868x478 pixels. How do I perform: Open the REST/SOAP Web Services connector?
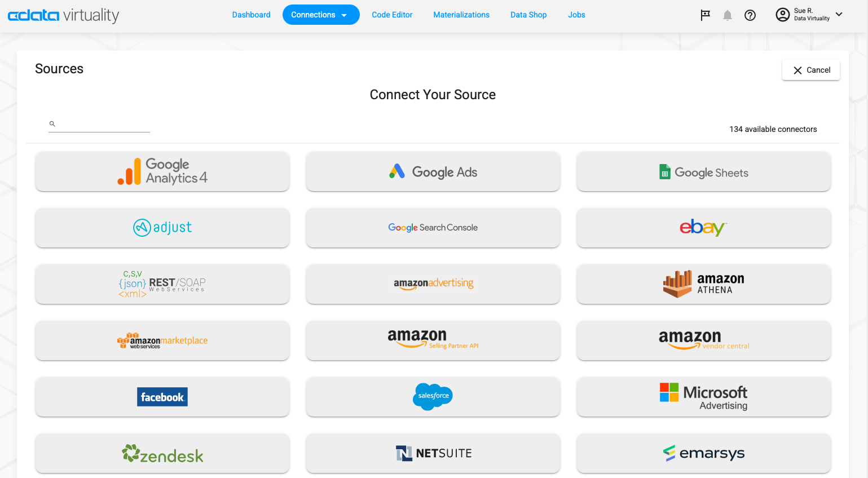162,284
